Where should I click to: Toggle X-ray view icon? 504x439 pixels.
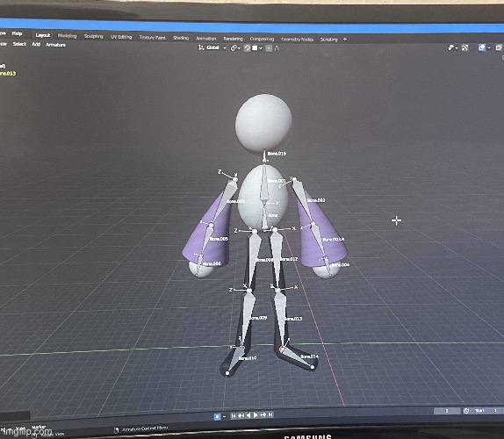499,47
